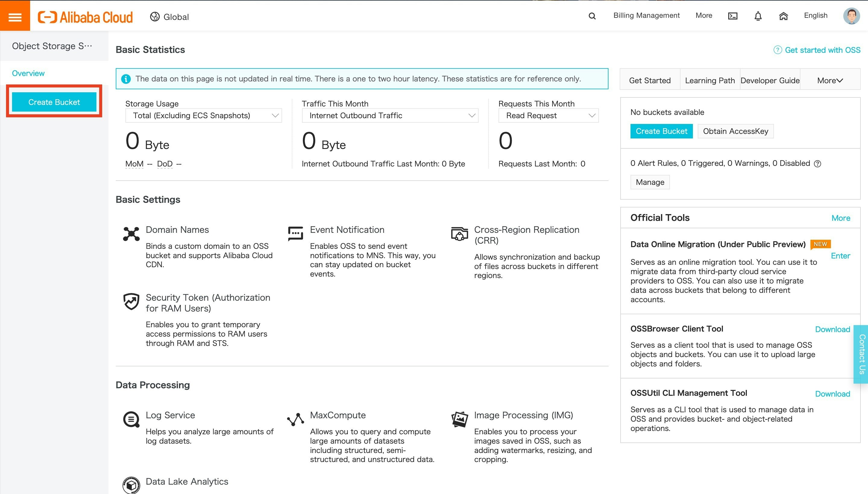Download the OSSUtil CLI Management Tool
The width and height of the screenshot is (868, 494).
coord(832,394)
